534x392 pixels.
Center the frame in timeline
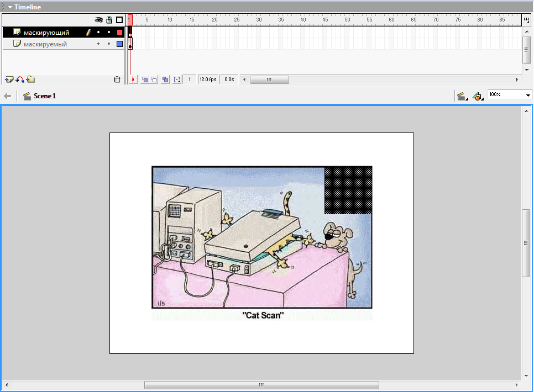click(x=133, y=80)
